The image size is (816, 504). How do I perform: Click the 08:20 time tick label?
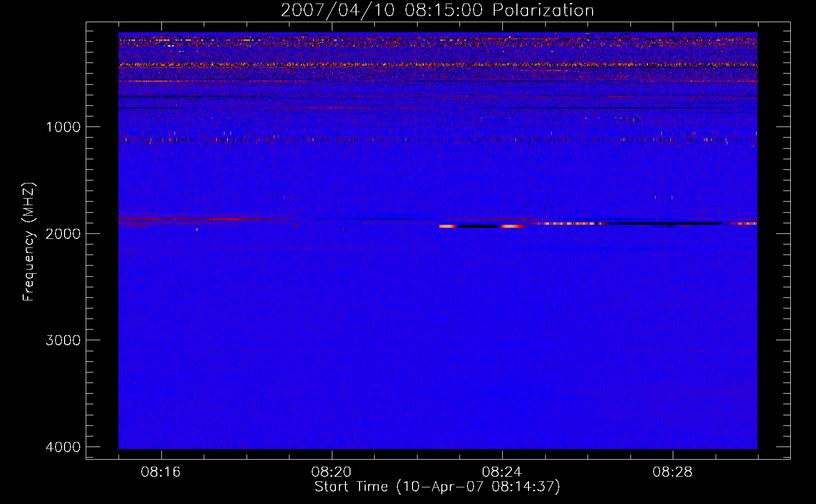pos(331,472)
